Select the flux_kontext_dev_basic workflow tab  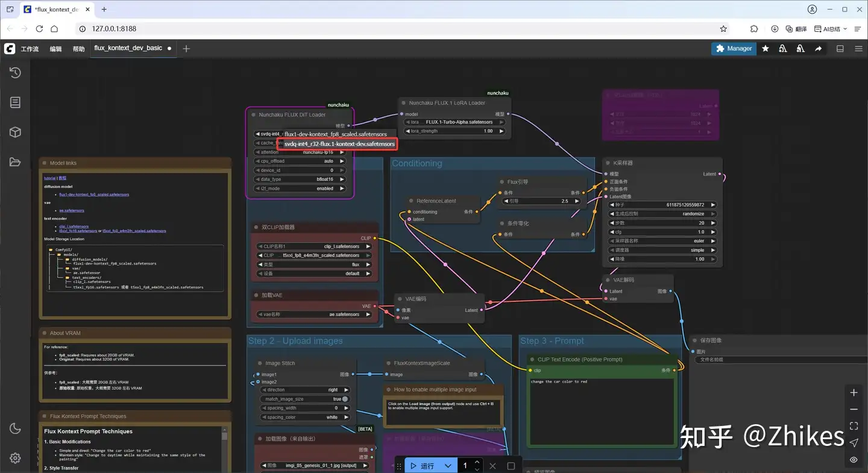pyautogui.click(x=128, y=48)
